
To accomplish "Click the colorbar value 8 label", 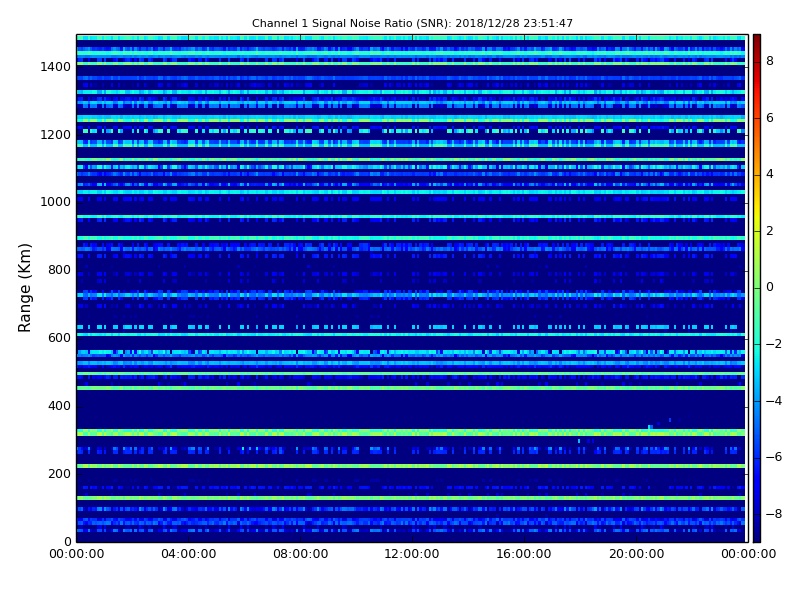I will (x=770, y=61).
